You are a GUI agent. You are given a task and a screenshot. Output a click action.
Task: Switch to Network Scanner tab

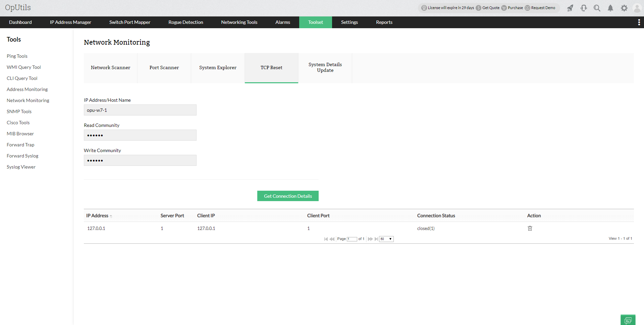(111, 68)
